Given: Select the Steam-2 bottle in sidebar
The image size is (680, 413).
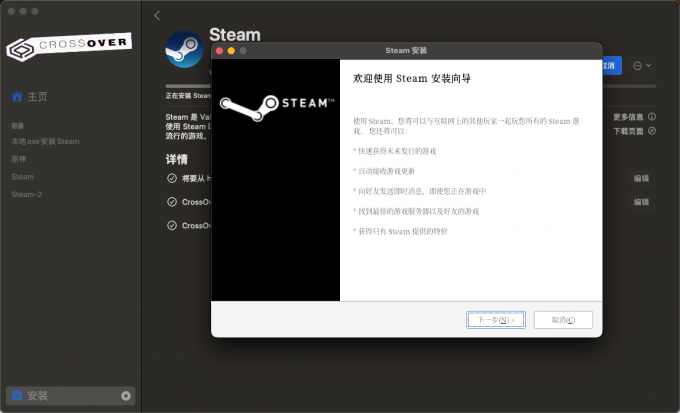Looking at the screenshot, I should [x=26, y=194].
